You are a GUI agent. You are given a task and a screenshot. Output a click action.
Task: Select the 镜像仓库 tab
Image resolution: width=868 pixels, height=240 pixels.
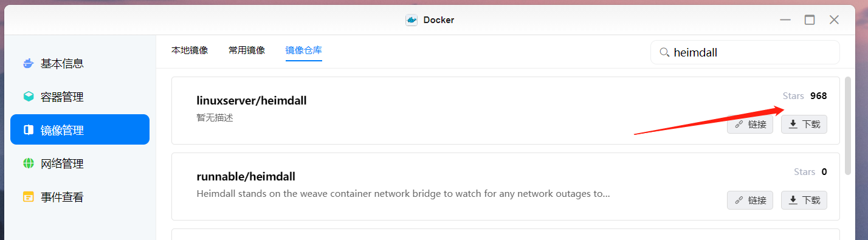pos(304,50)
